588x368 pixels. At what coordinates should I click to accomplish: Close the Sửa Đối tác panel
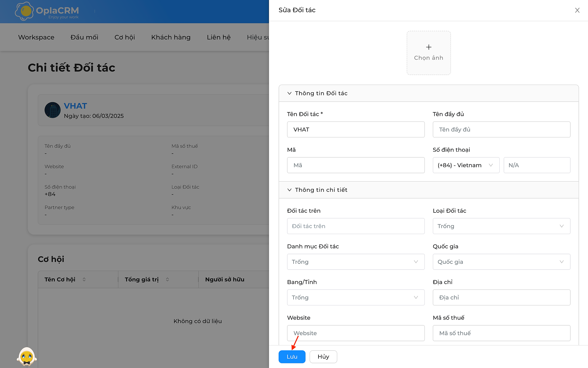pos(577,10)
